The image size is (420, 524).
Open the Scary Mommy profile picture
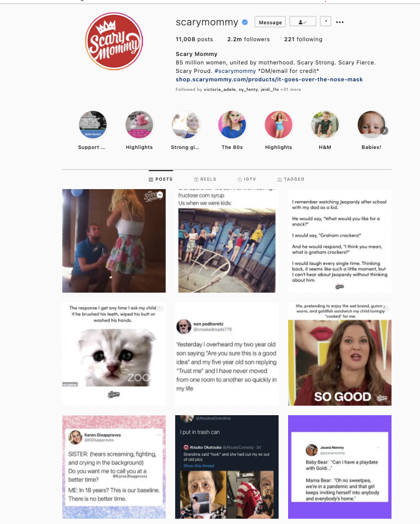click(114, 41)
